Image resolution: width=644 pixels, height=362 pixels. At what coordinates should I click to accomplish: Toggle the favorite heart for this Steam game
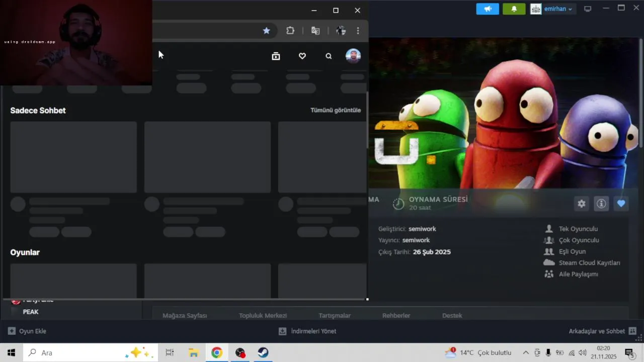click(621, 204)
